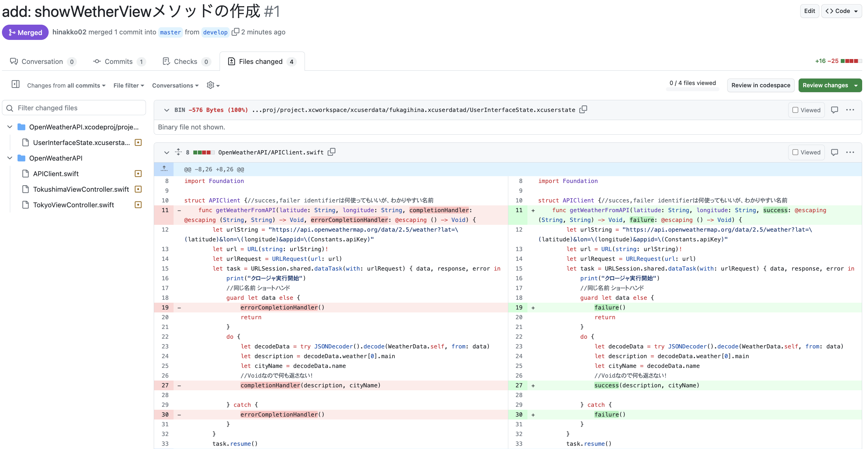Click the comment icon on the binary file header
The image size is (868, 449).
point(835,110)
